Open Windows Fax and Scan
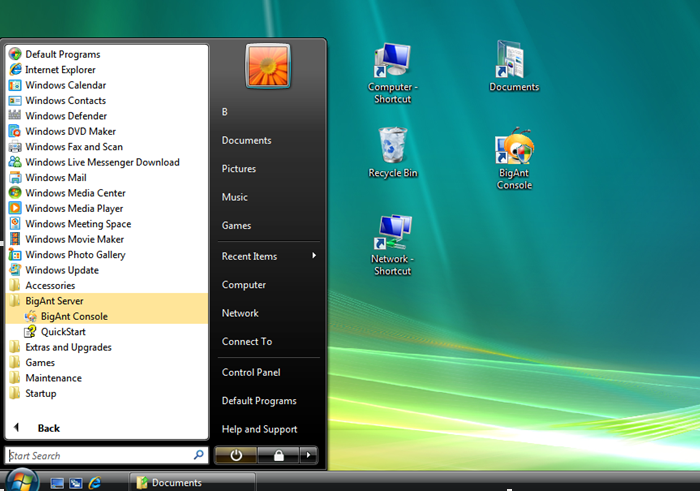 tap(107, 147)
